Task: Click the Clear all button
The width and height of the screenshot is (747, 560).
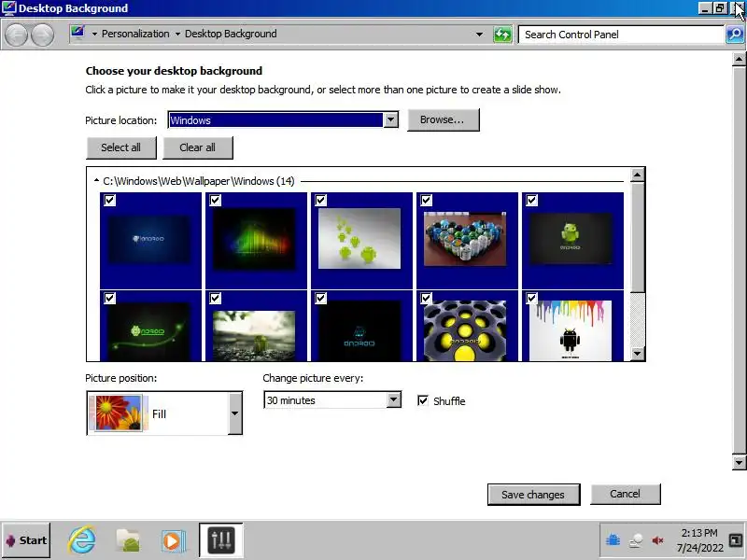Action: (x=197, y=147)
